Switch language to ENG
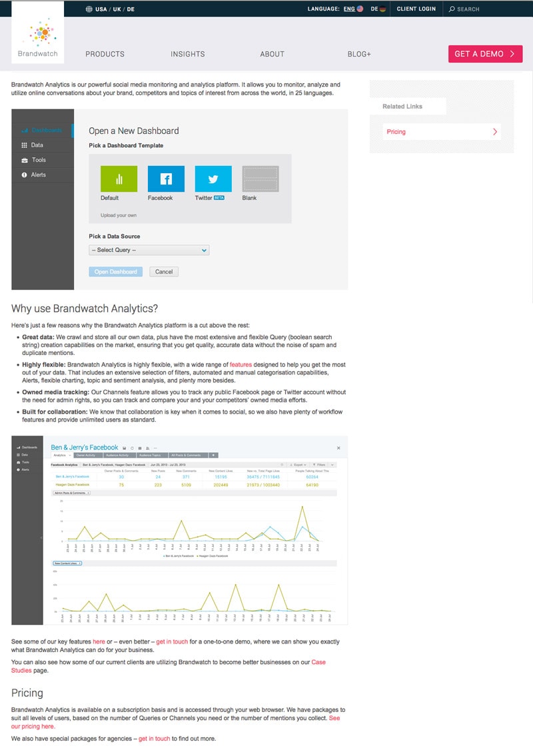 pyautogui.click(x=349, y=9)
